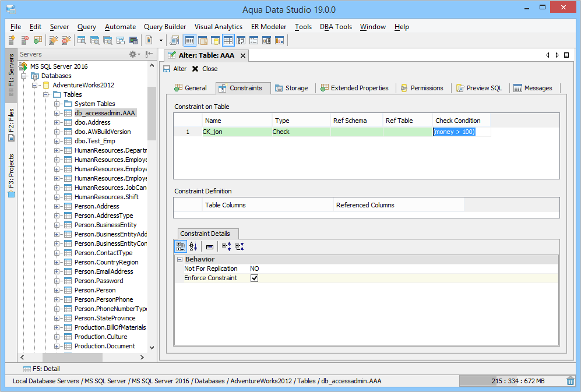Click the dark monitor window toolbar icon
This screenshot has height=392, width=581.
click(x=133, y=40)
